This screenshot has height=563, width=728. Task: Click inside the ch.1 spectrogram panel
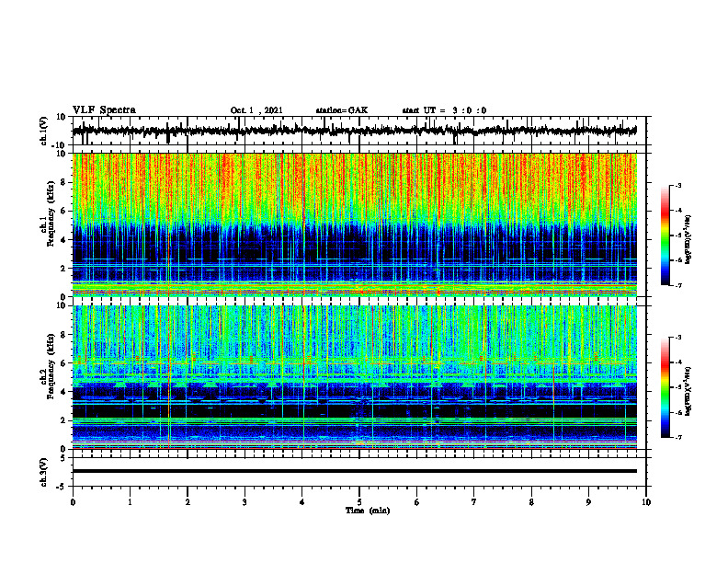tap(355, 224)
